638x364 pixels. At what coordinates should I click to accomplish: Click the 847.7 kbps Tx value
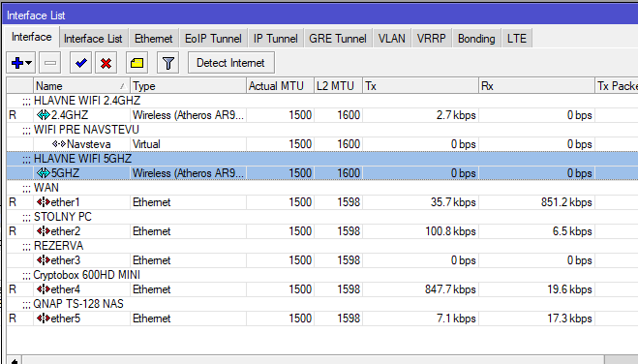[450, 289]
